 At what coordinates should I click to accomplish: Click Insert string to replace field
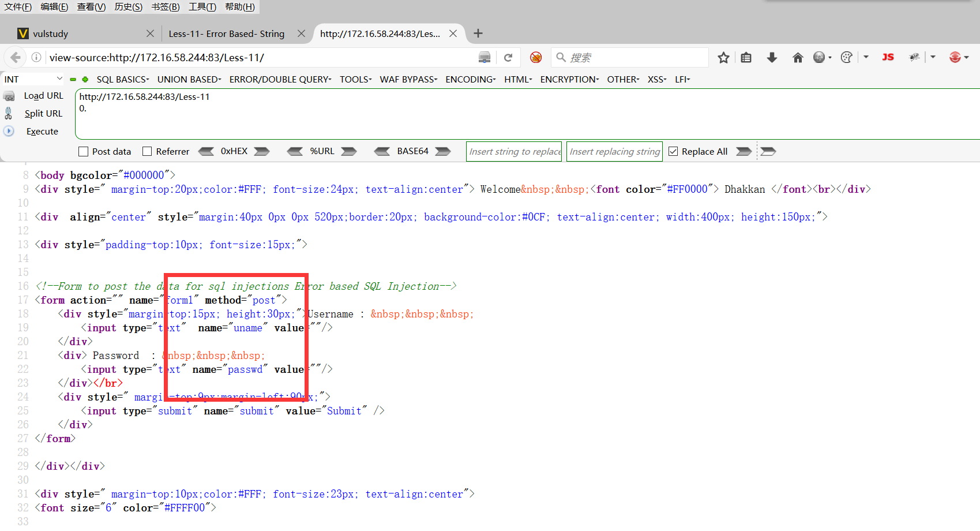[514, 151]
